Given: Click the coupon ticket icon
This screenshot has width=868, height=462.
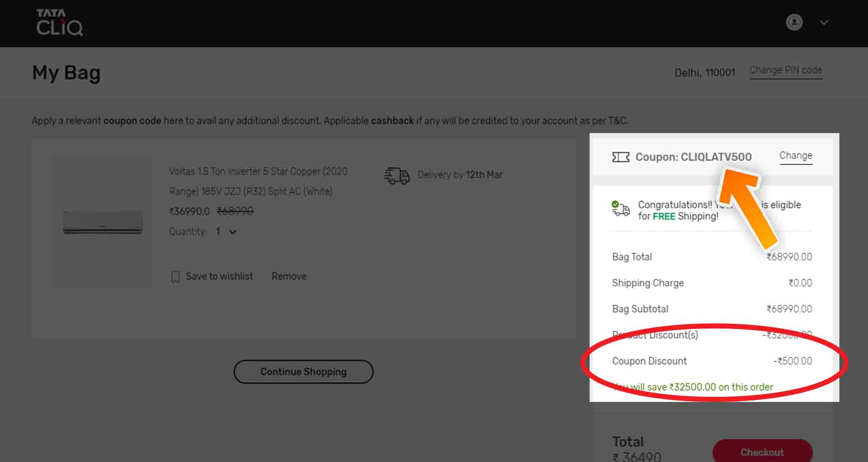Looking at the screenshot, I should point(621,157).
